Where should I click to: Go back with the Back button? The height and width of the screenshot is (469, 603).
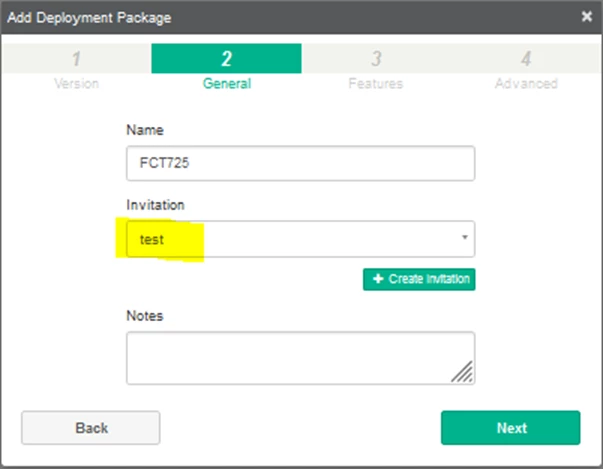(91, 428)
